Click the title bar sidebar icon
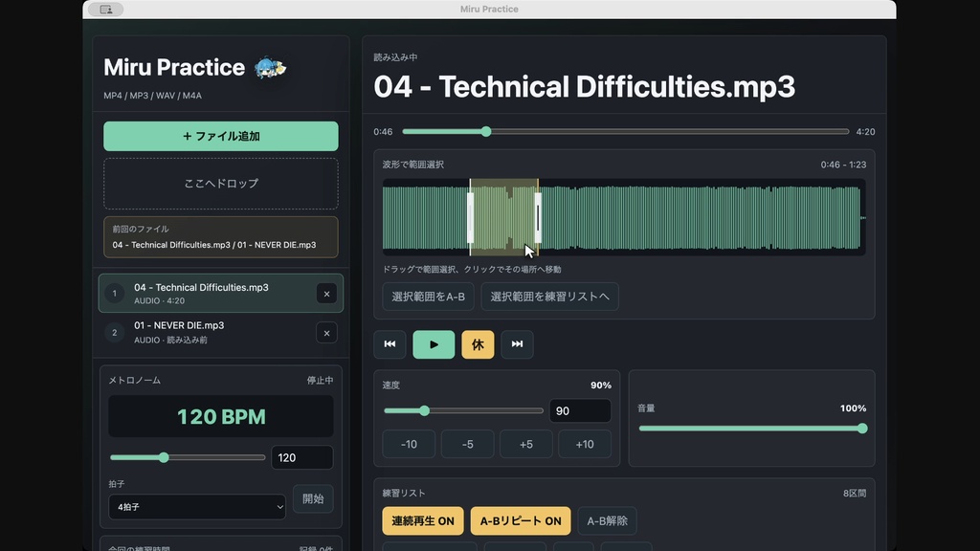Screen dimensions: 980x551 coord(105,10)
